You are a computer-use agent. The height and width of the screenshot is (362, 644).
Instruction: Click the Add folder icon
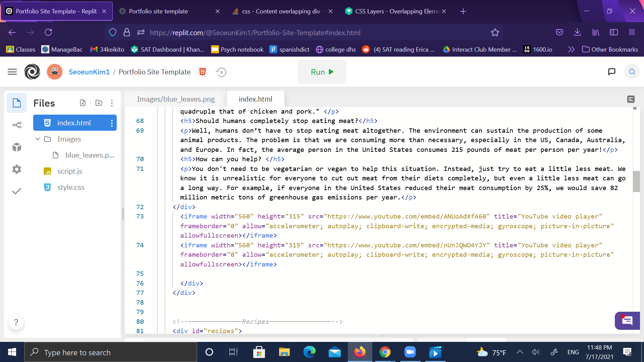99,103
